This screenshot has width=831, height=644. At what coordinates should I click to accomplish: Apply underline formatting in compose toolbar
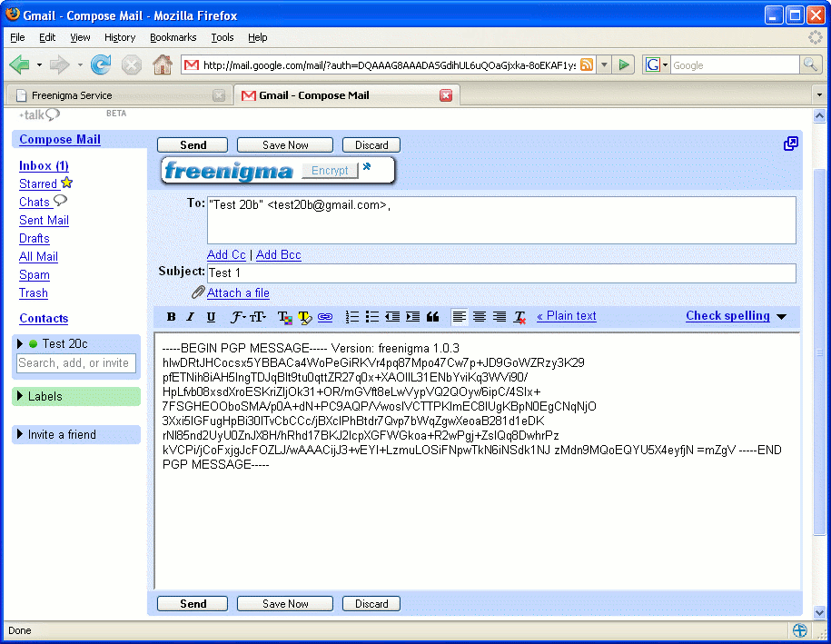(x=211, y=316)
